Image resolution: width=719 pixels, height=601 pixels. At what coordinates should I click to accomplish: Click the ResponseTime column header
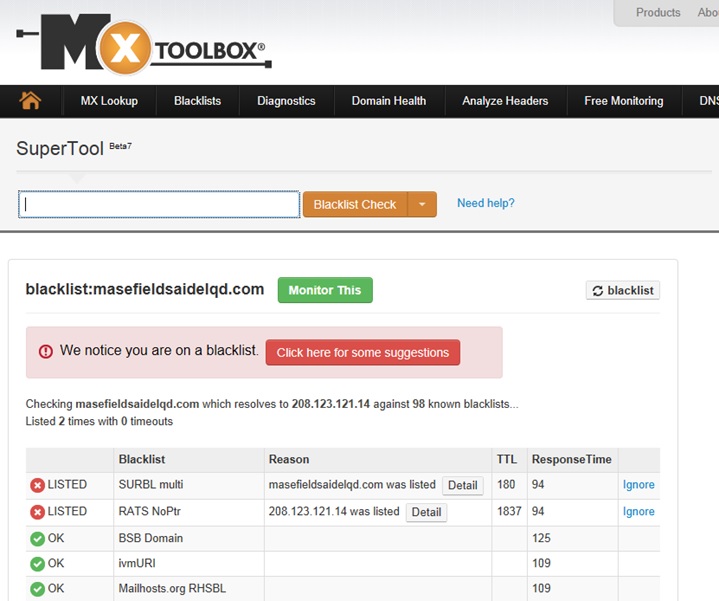[571, 459]
